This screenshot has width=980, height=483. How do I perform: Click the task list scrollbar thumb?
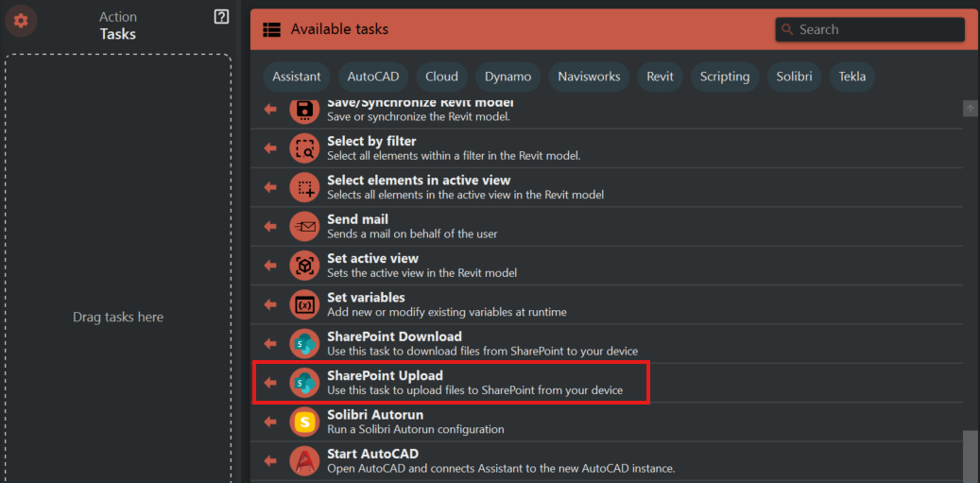(x=970, y=457)
